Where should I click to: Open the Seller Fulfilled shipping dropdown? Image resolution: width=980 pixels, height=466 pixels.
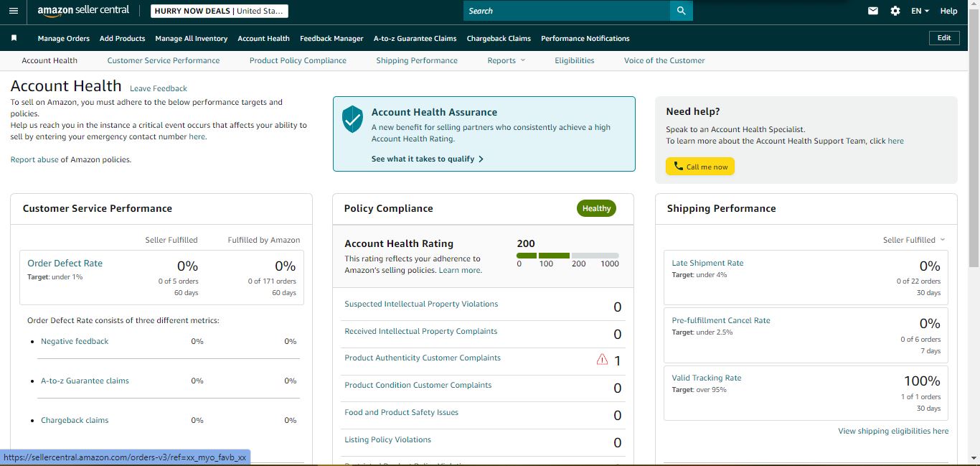914,240
